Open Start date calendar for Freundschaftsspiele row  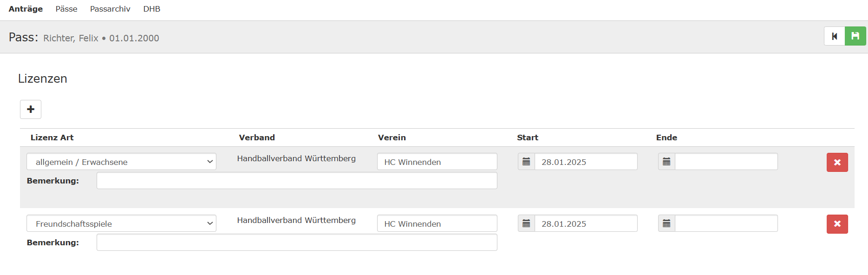pos(526,223)
